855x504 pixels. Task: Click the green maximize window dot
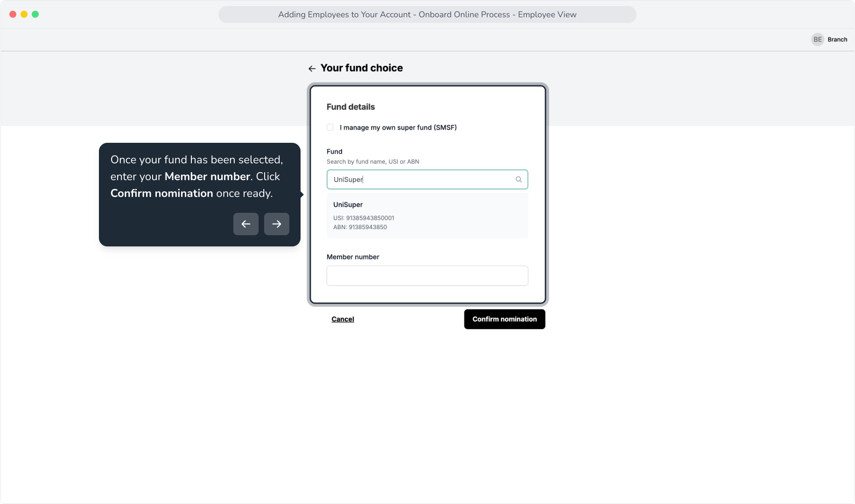coord(35,14)
